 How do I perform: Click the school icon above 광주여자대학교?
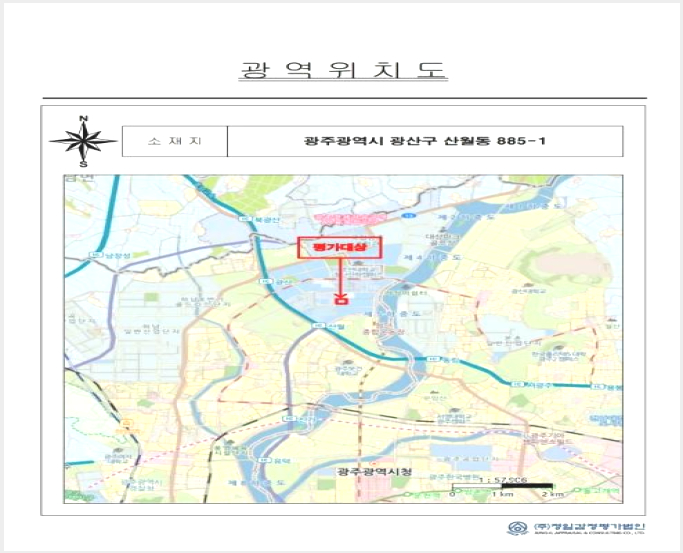[x=116, y=451]
